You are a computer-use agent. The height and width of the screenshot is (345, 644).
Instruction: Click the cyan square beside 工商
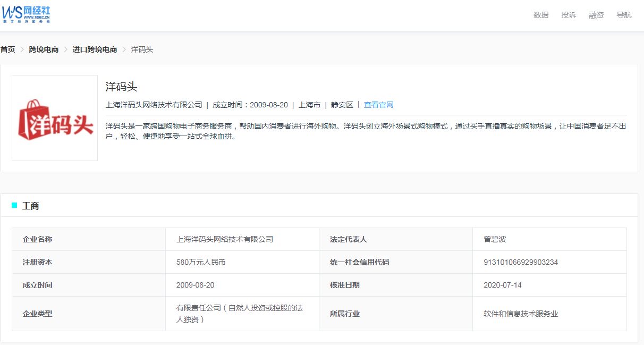click(x=14, y=206)
